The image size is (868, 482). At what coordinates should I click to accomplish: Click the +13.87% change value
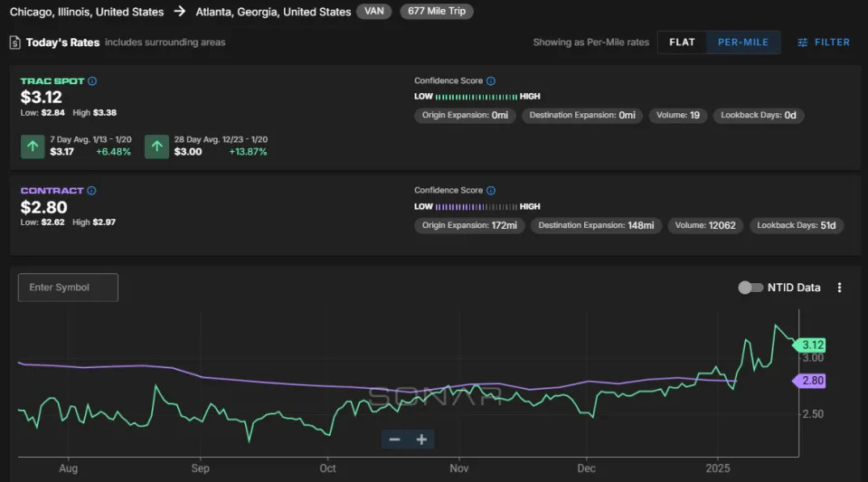tap(248, 152)
